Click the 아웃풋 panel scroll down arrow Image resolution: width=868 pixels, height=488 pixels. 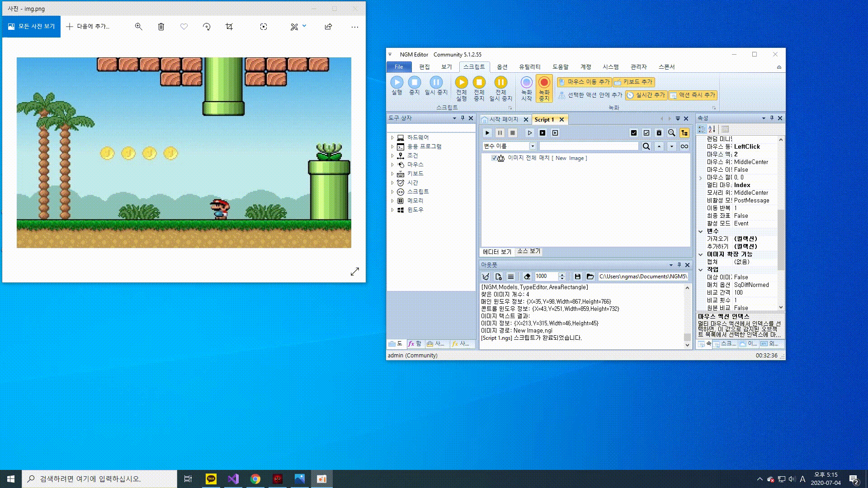(687, 345)
